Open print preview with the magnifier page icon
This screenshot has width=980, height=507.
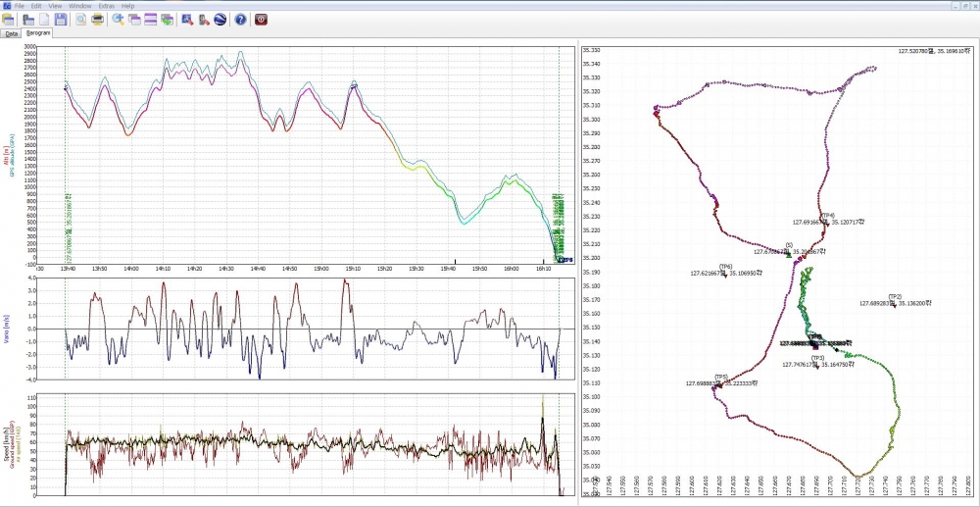(81, 20)
